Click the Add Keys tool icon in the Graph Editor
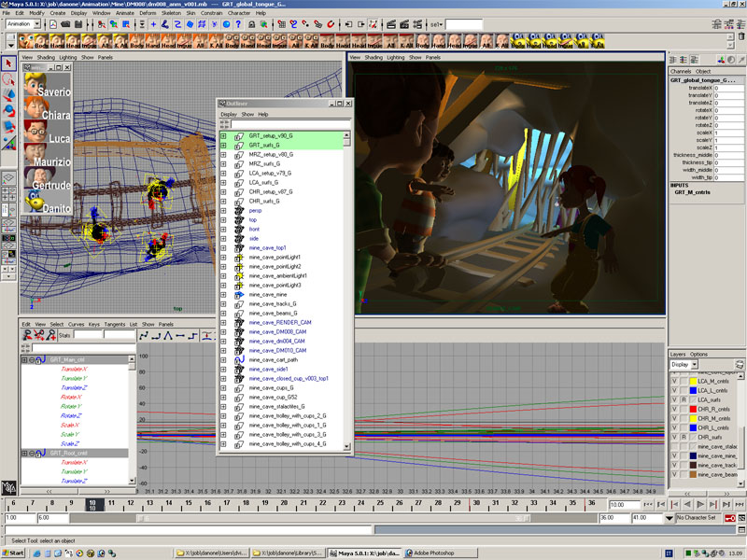Image resolution: width=747 pixels, height=560 pixels. point(50,335)
